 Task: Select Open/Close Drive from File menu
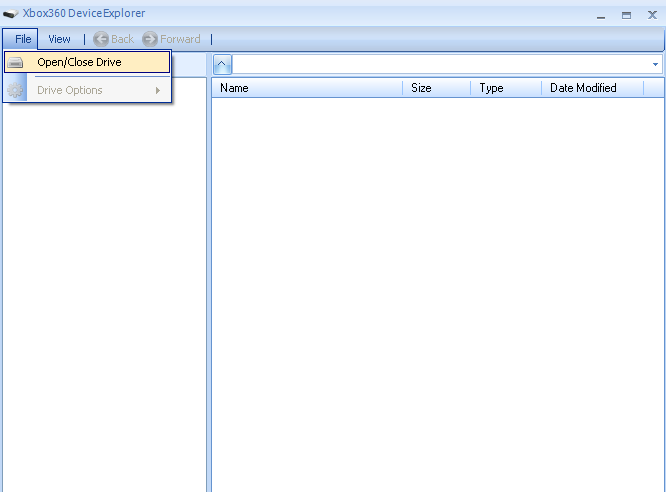80,62
